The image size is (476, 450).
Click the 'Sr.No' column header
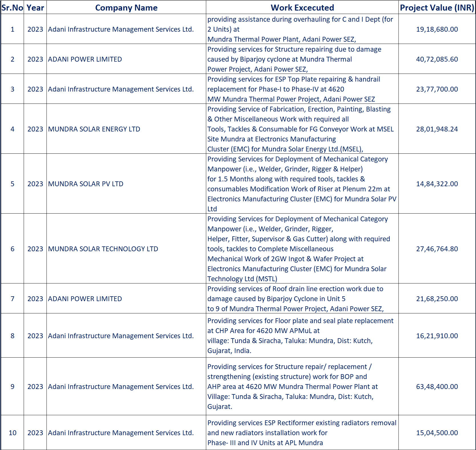(12, 7)
